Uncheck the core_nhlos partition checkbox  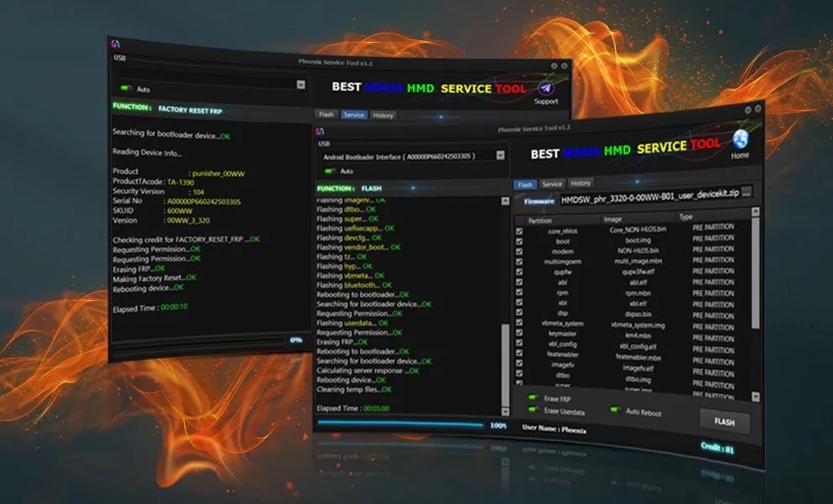519,230
